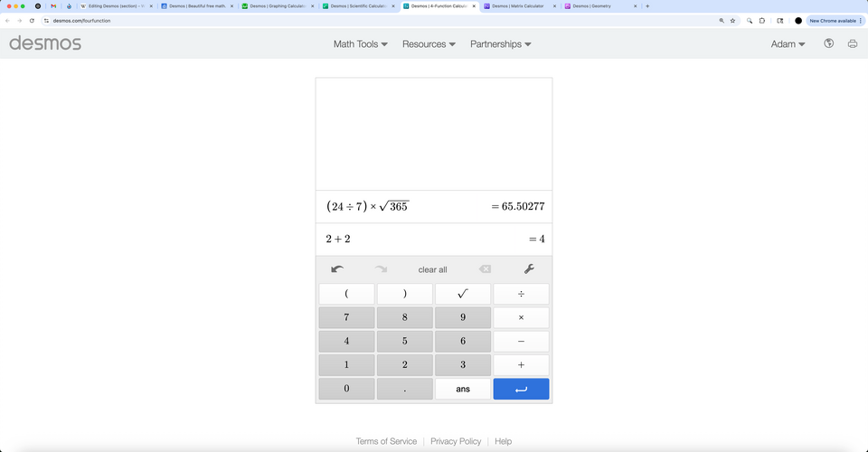Expand the Partnerships menu
This screenshot has width=868, height=452.
(500, 44)
